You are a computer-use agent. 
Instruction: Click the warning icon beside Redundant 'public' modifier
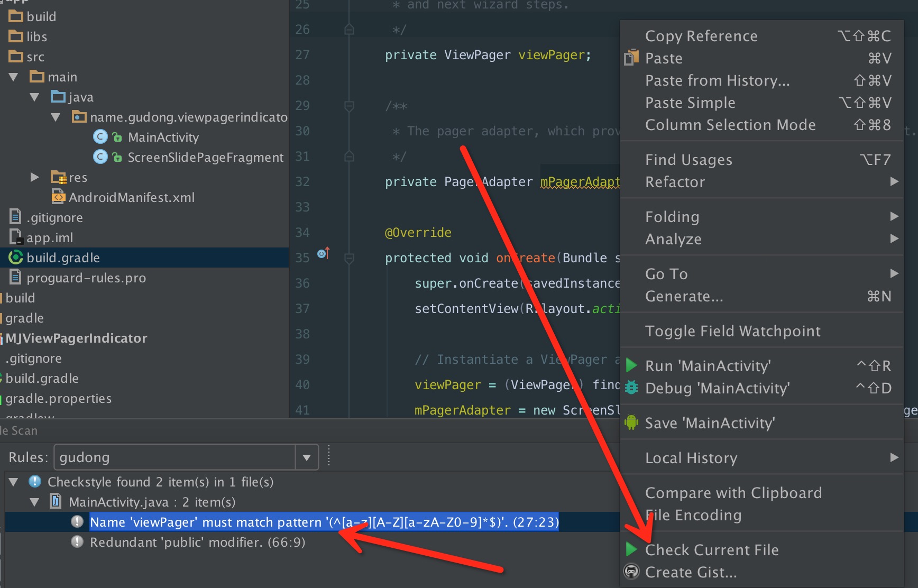coord(77,542)
